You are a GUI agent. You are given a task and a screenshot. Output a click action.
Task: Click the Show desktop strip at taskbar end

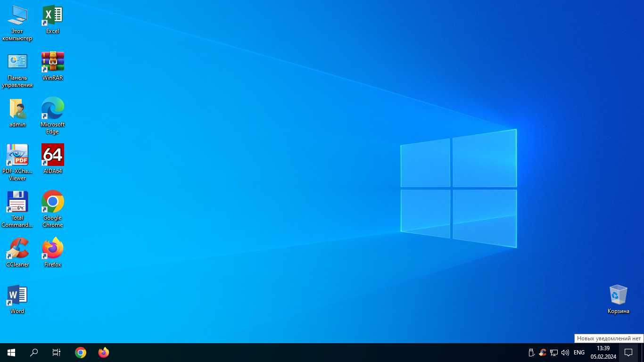pos(642,353)
